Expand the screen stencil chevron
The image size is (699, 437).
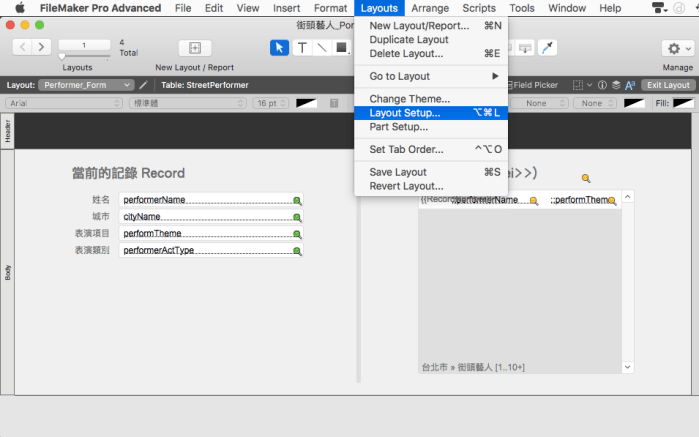(589, 85)
